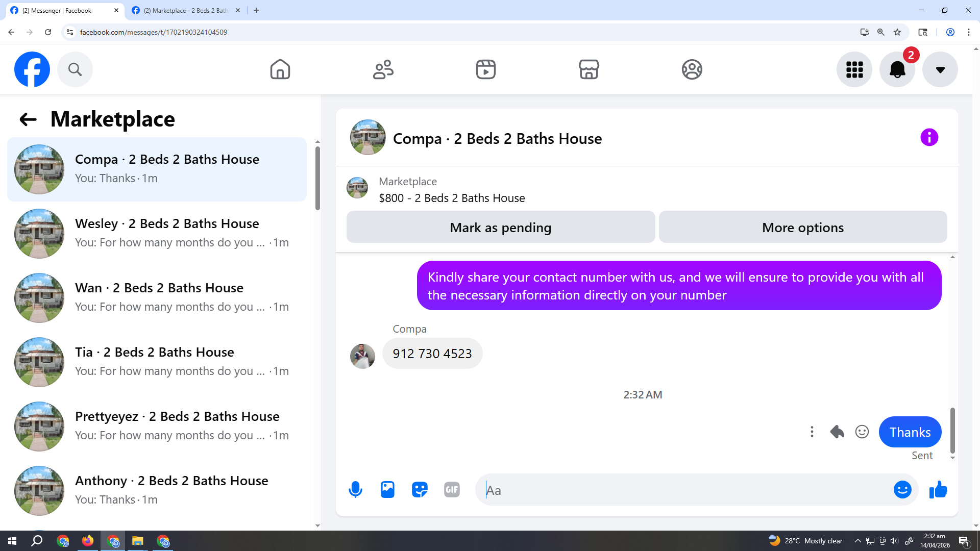Image resolution: width=980 pixels, height=551 pixels.
Task: Send a thumbs-up like
Action: pyautogui.click(x=938, y=490)
